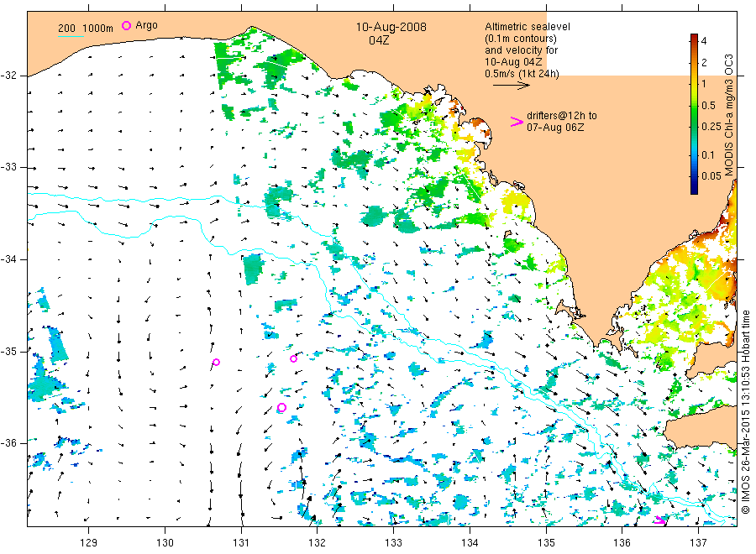Click magenta drifter marker near 136.5E bottom
756x554 pixels.
(x=660, y=520)
